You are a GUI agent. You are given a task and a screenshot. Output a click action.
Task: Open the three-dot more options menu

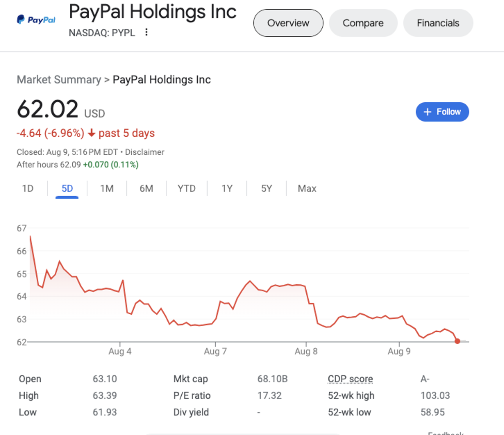pyautogui.click(x=147, y=32)
